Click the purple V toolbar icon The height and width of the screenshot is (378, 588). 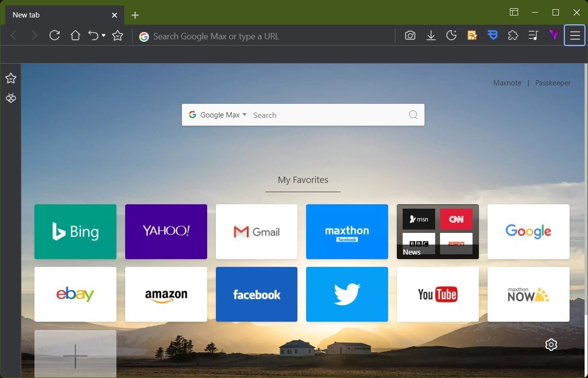(x=554, y=35)
